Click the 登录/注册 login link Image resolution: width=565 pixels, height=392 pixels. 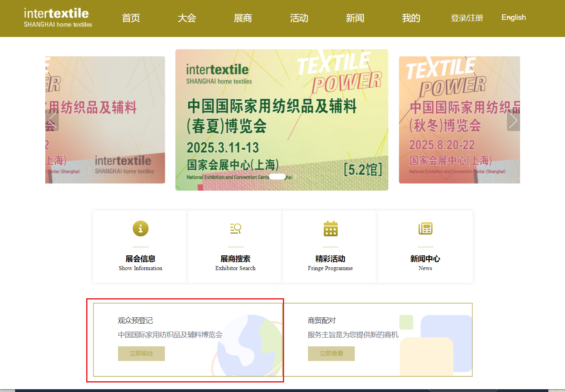pyautogui.click(x=466, y=18)
